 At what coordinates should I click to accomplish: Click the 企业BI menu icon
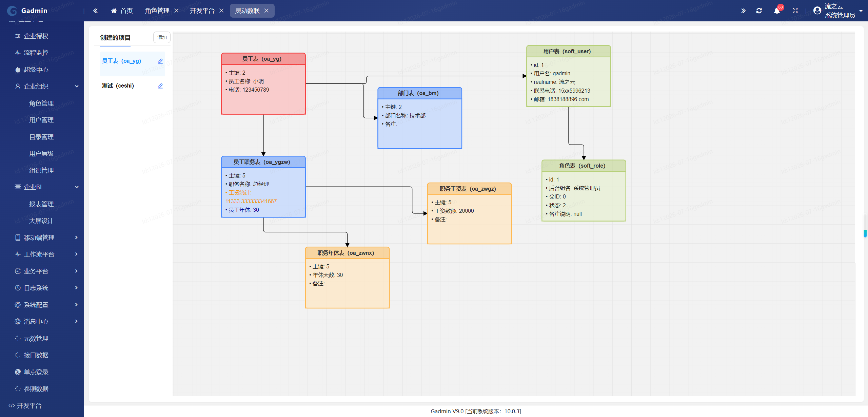tap(18, 187)
